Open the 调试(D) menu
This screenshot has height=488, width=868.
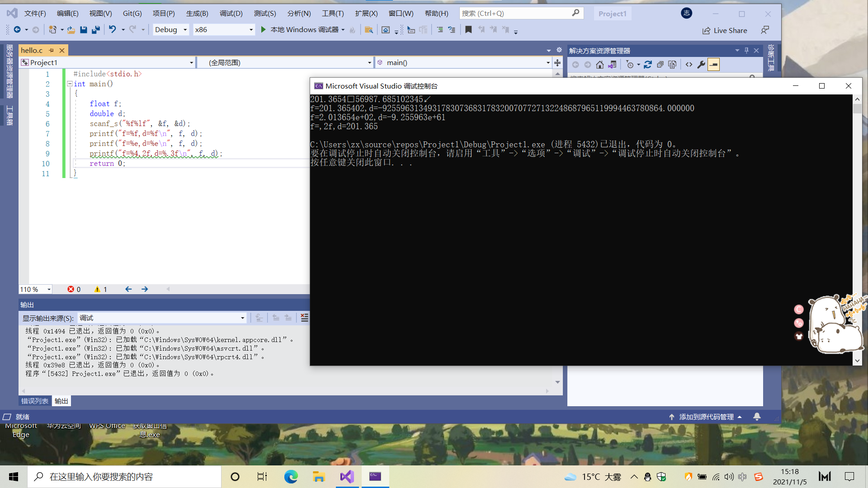coord(231,13)
